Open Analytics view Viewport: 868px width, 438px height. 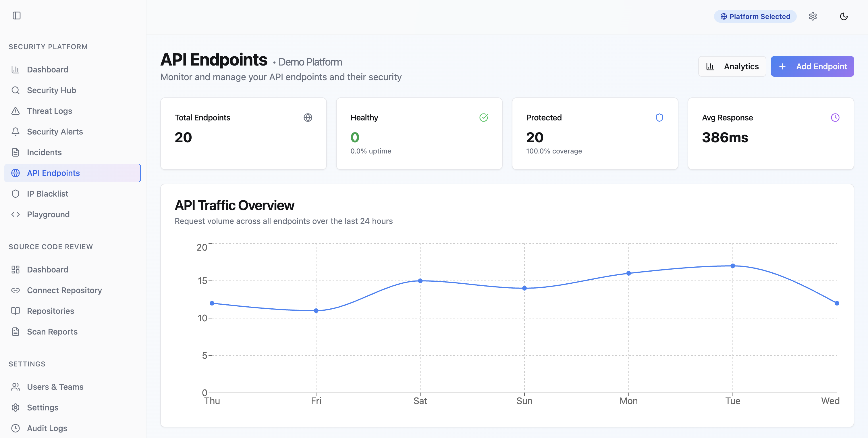coord(732,66)
